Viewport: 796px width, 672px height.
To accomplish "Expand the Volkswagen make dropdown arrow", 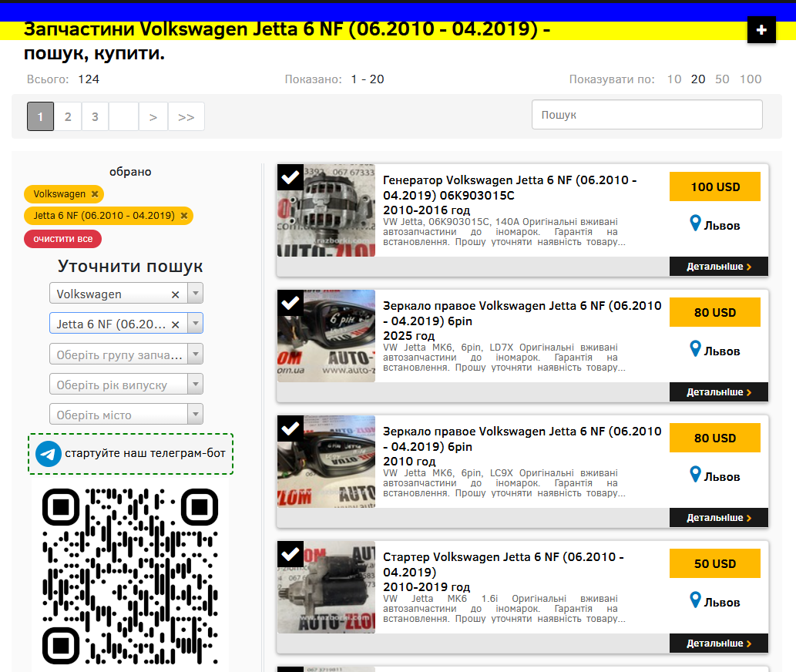I will pyautogui.click(x=196, y=294).
